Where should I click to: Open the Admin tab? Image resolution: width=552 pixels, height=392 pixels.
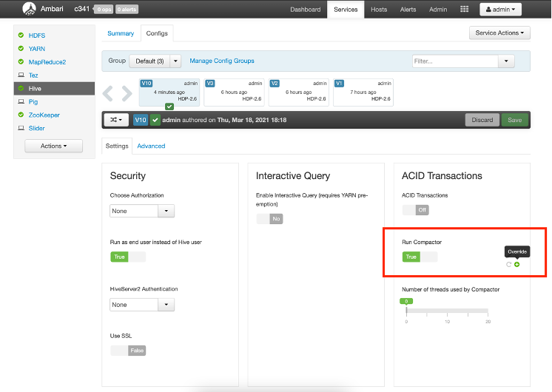coord(438,10)
